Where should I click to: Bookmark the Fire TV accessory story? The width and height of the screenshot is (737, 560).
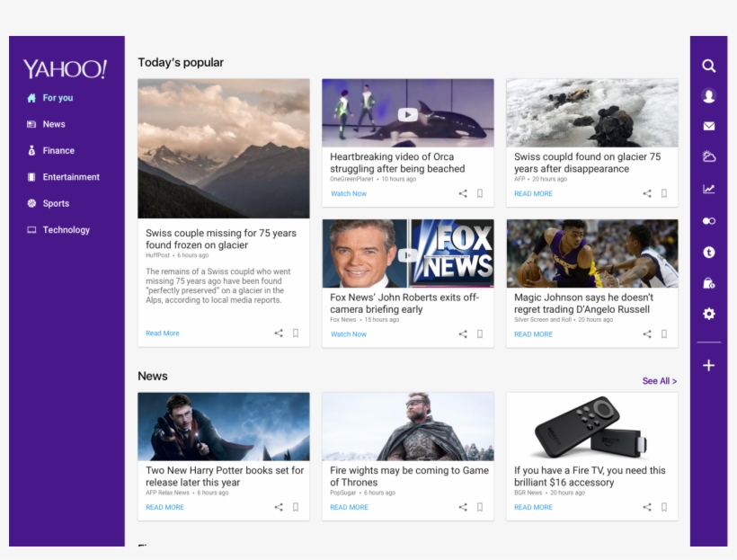pos(664,507)
